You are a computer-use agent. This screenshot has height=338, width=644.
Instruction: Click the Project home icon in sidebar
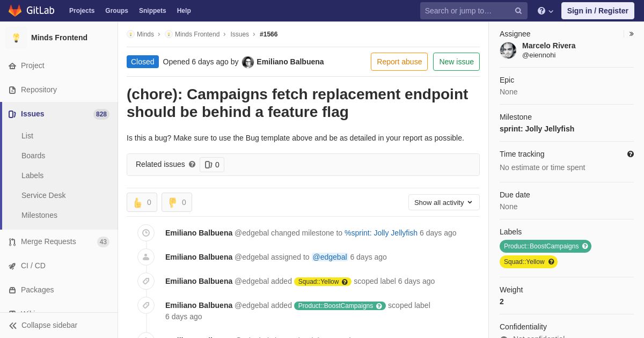click(x=12, y=66)
